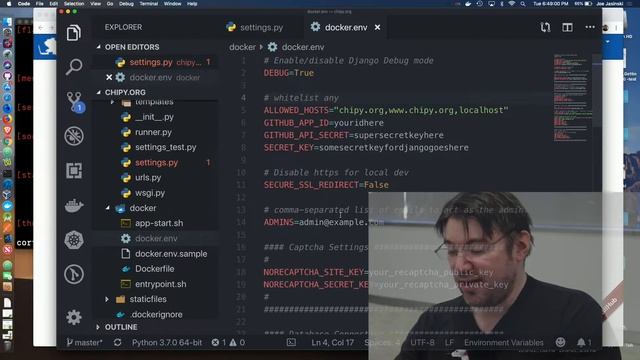This screenshot has width=640, height=360.
Task: Click the feedback smiley in status bar
Action: 560,342
